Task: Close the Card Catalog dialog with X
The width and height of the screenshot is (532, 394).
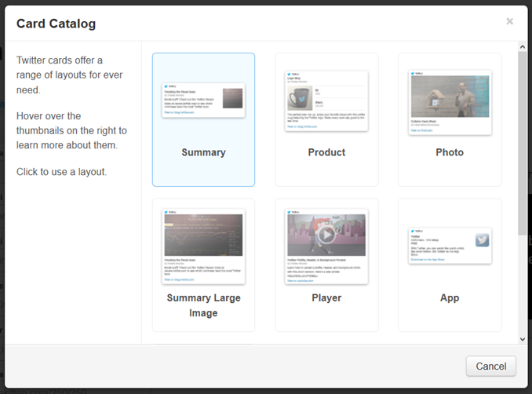Action: [x=509, y=21]
